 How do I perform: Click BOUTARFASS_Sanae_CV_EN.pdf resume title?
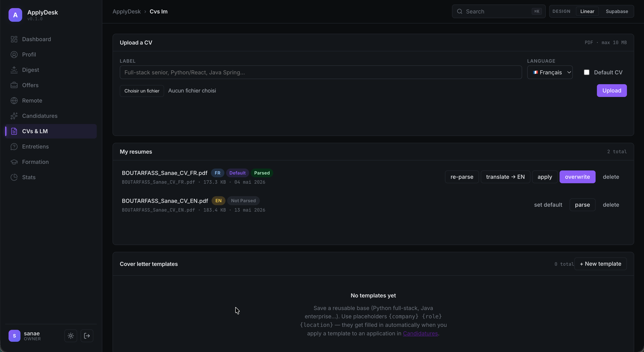pyautogui.click(x=165, y=201)
